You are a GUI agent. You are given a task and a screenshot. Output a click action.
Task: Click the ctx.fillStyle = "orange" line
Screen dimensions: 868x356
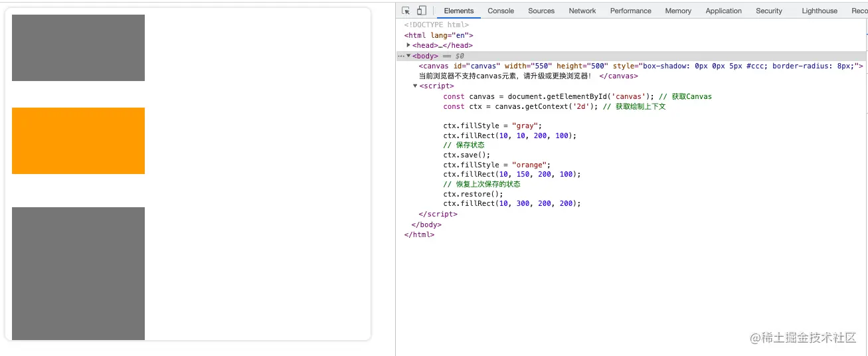(497, 165)
